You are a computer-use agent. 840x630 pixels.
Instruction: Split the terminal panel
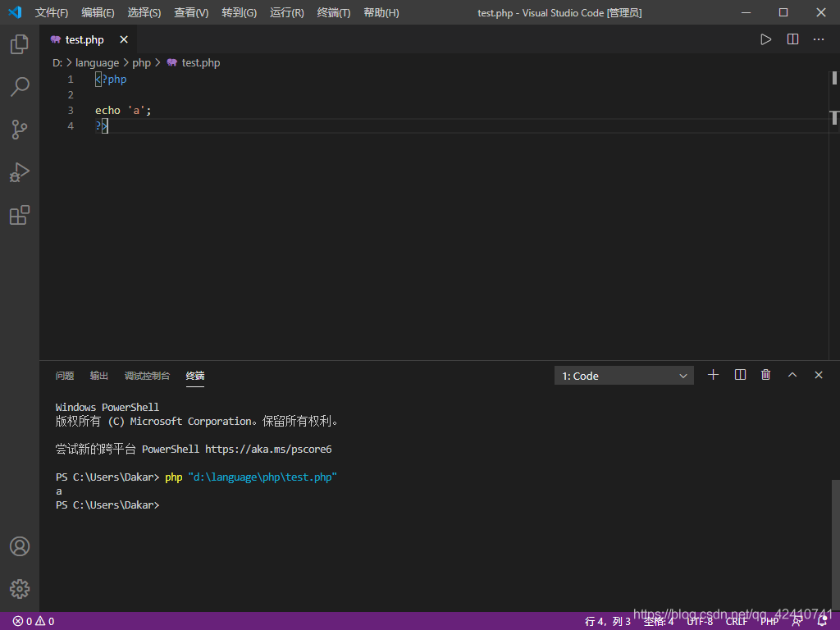click(x=741, y=375)
